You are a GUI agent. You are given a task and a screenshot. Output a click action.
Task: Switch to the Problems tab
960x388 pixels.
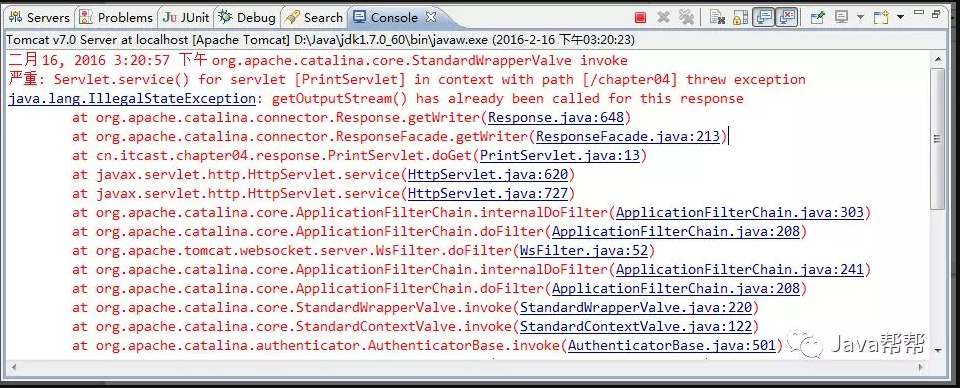coord(116,18)
